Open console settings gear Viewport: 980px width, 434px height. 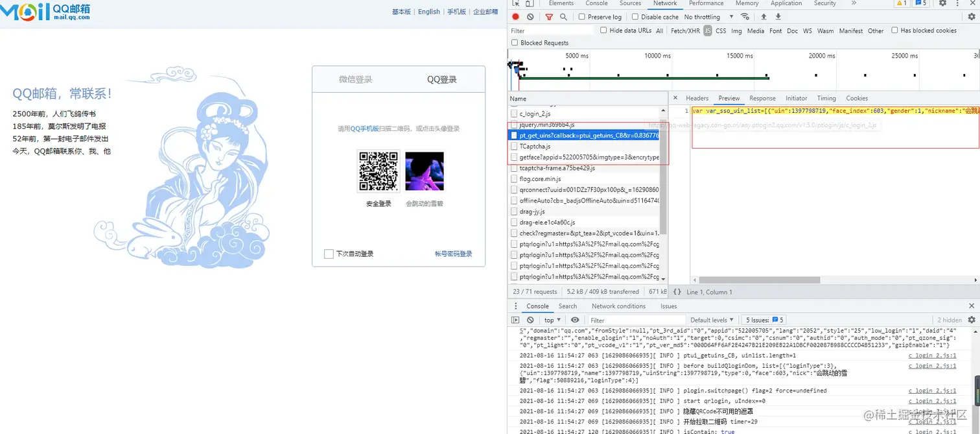click(972, 320)
